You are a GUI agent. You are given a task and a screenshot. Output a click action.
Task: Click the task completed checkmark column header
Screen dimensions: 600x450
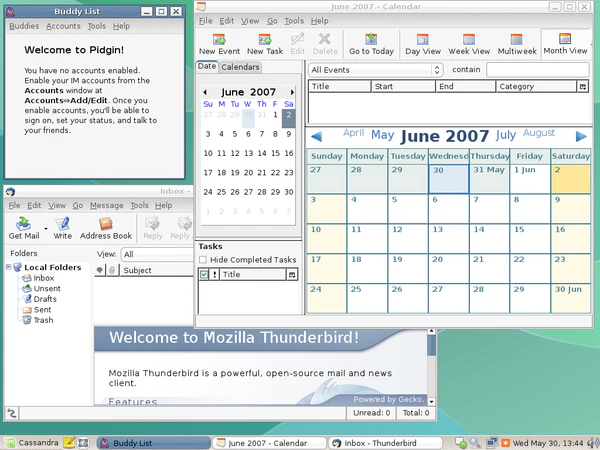coord(204,274)
